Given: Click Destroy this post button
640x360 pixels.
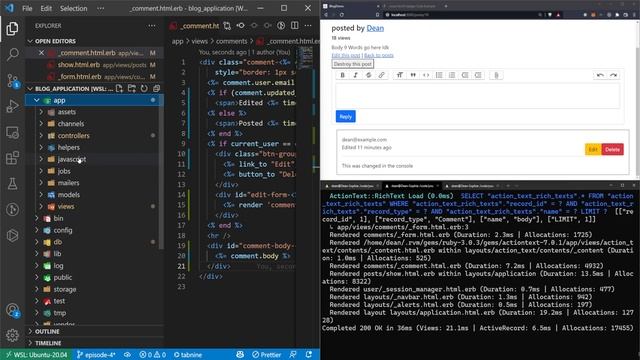Looking at the screenshot, I should (x=353, y=64).
